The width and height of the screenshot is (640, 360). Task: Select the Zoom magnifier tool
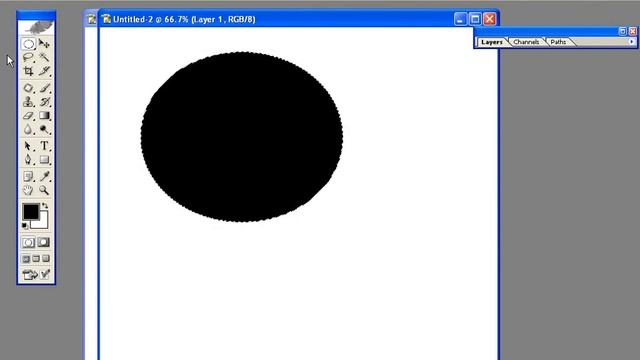click(44, 190)
